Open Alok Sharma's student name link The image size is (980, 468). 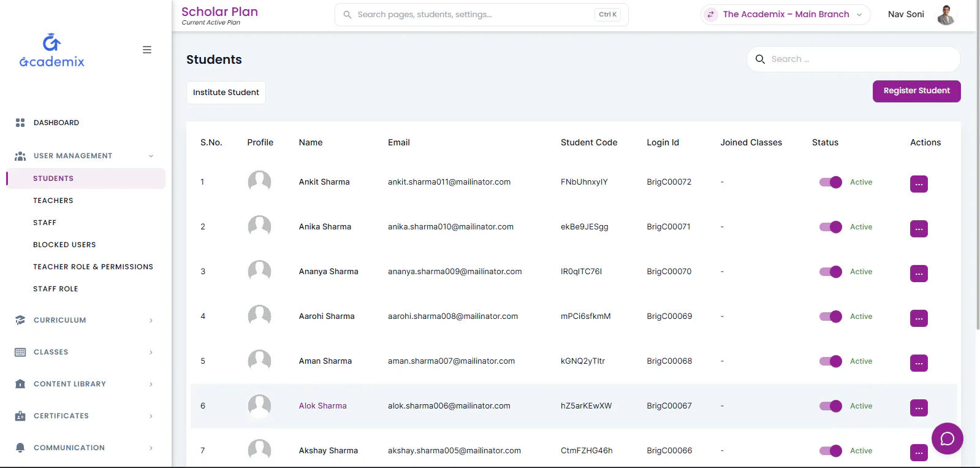(323, 406)
